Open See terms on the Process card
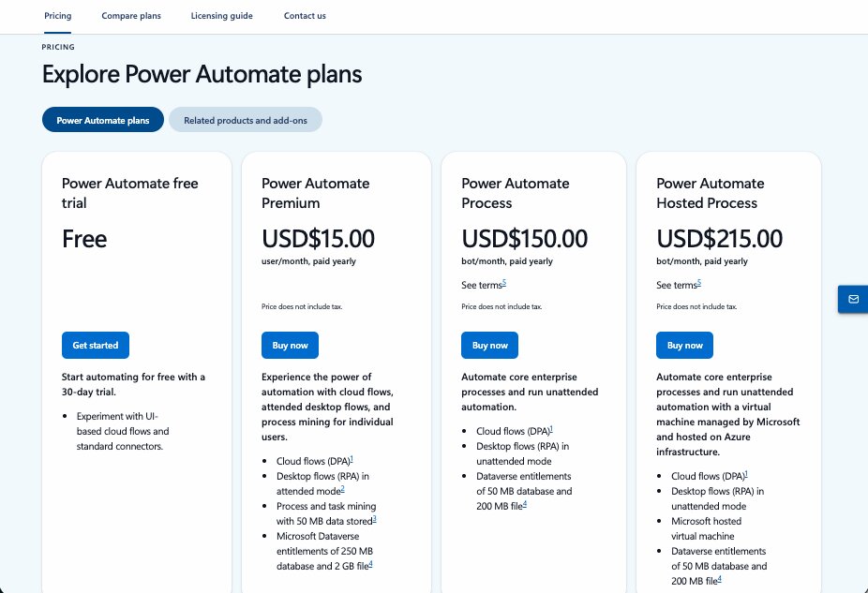The image size is (868, 593). pyautogui.click(x=483, y=284)
